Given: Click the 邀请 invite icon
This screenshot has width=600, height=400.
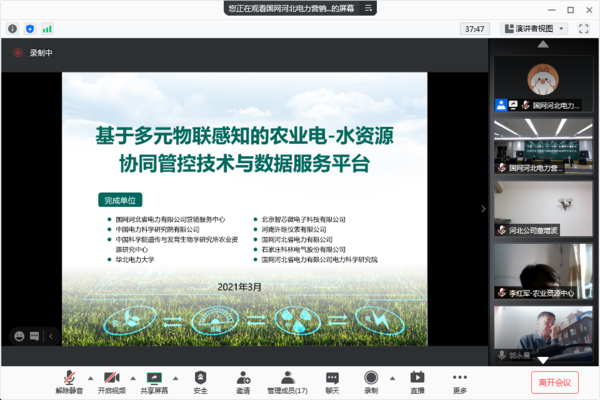Looking at the screenshot, I should 243,379.
